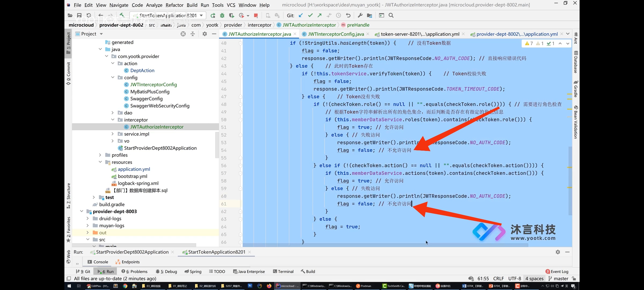Build project with the hammer icon
Screen dimensions: 644x290
[122, 15]
